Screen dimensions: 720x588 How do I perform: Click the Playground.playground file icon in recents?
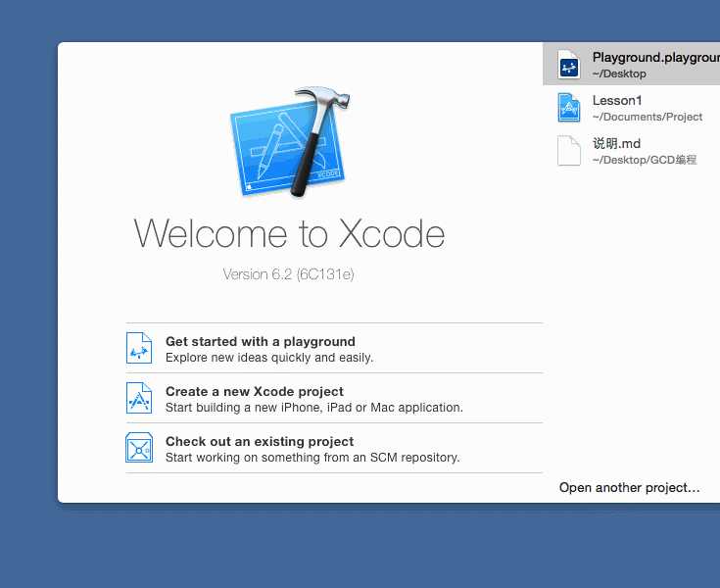pyautogui.click(x=569, y=64)
